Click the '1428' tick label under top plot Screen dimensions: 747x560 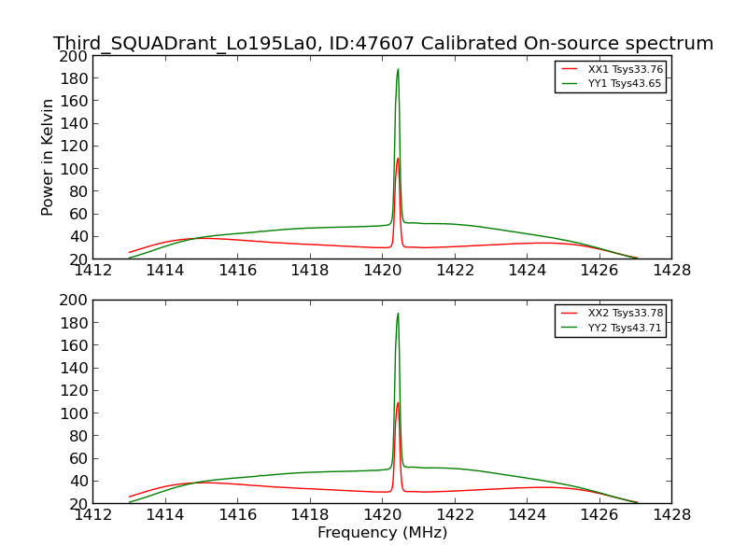[671, 270]
